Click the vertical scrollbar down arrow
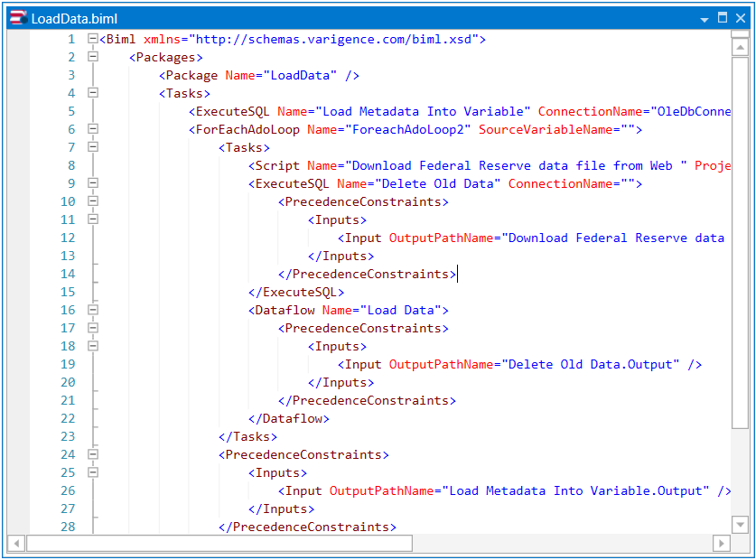 [x=740, y=525]
